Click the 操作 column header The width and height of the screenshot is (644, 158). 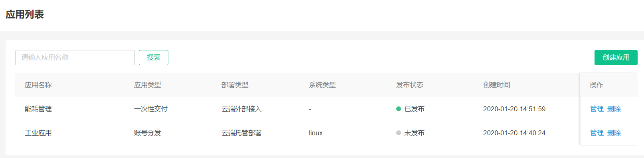tap(597, 85)
